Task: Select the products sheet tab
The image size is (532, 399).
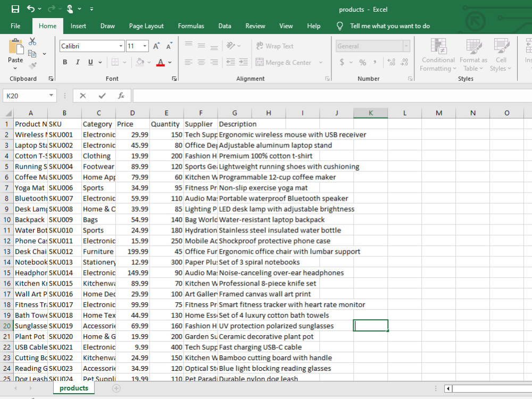Action: tap(73, 388)
